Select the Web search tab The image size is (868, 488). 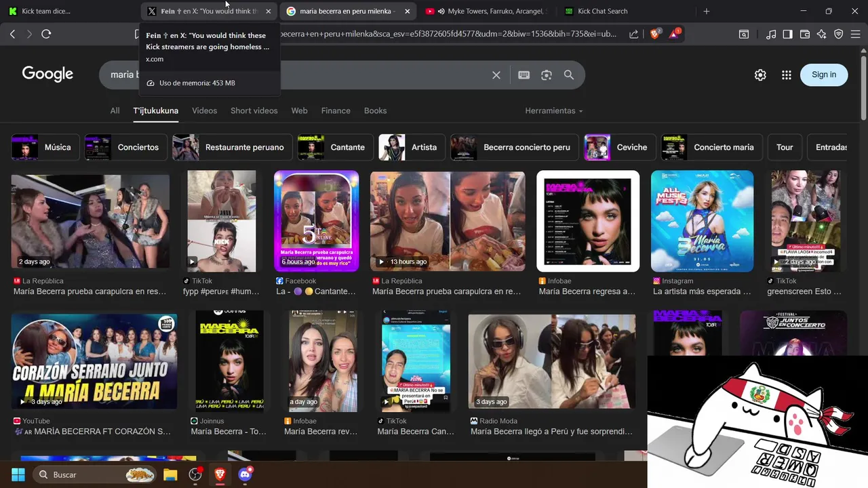click(299, 110)
